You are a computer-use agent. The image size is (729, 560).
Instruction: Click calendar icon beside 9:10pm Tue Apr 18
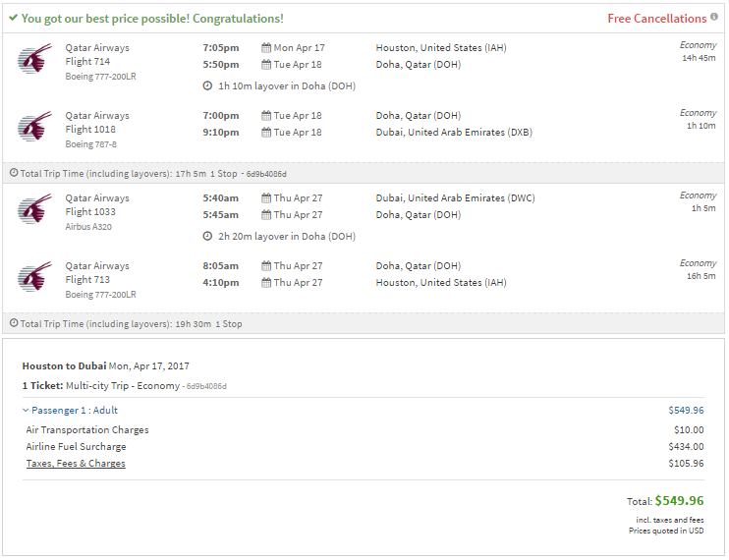point(266,132)
